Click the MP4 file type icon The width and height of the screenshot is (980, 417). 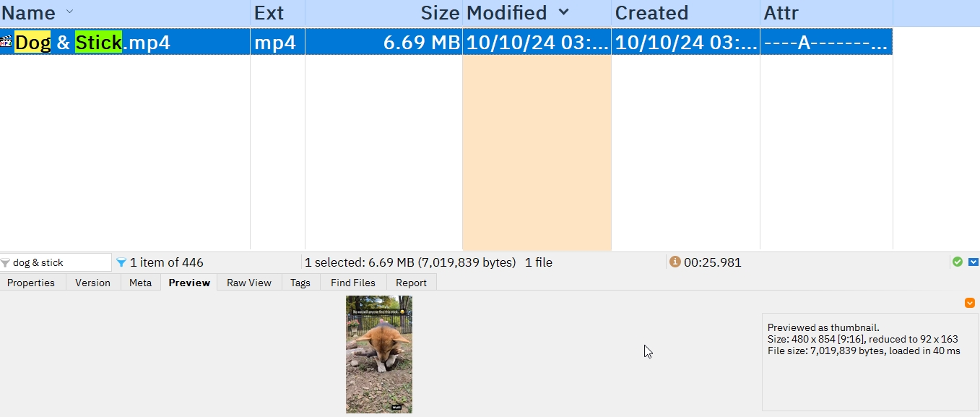click(6, 42)
